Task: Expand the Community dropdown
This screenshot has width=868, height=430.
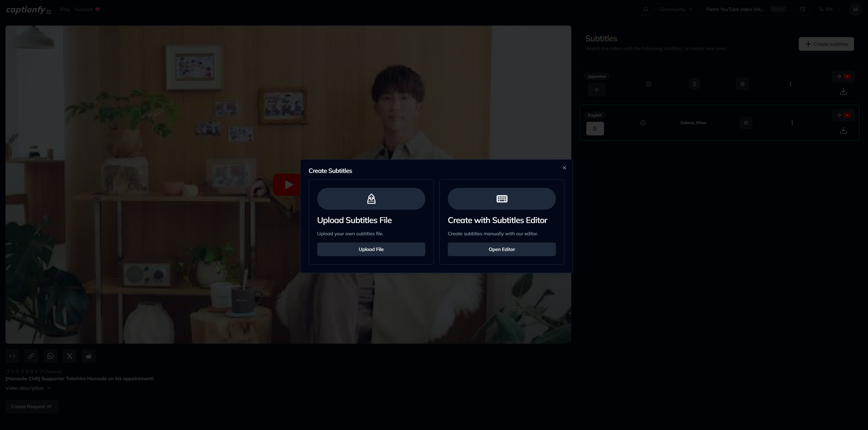Action: point(676,9)
